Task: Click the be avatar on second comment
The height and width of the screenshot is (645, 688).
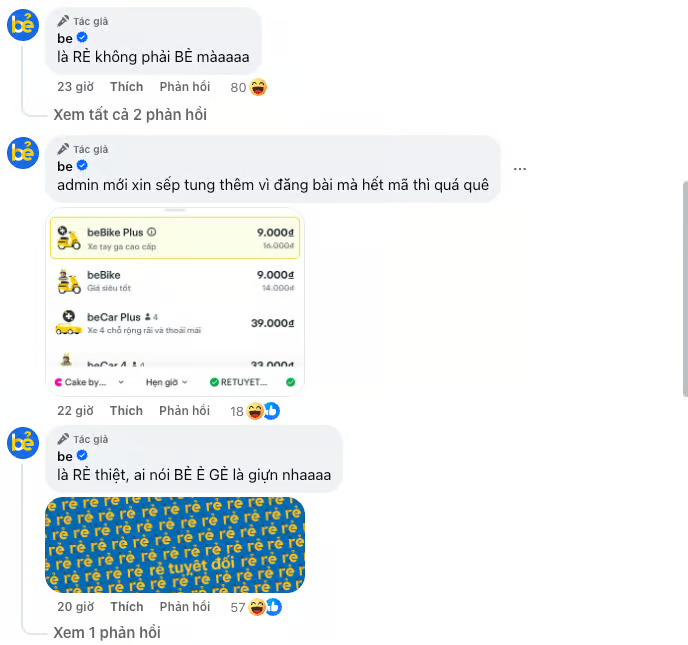Action: 23,153
